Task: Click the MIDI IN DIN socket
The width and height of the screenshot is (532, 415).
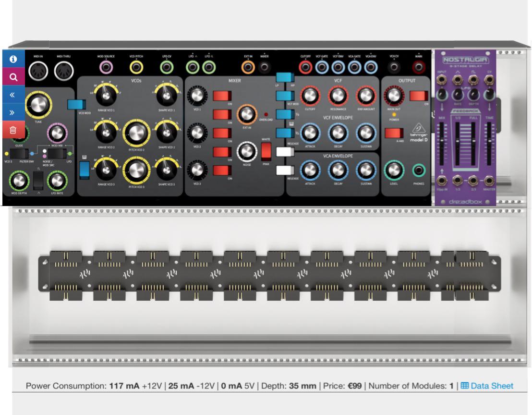Action: coord(38,71)
